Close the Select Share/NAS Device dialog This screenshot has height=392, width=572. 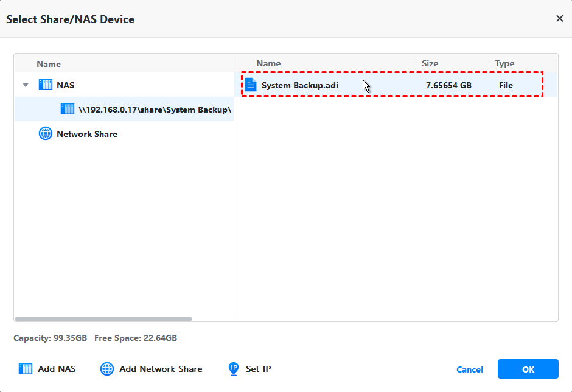(560, 19)
